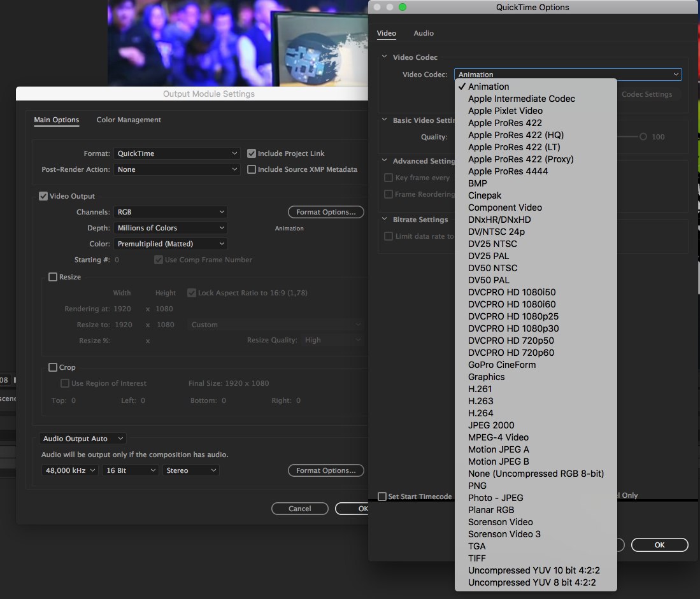The image size is (700, 599).
Task: Toggle Key frame every checkbox
Action: point(389,178)
